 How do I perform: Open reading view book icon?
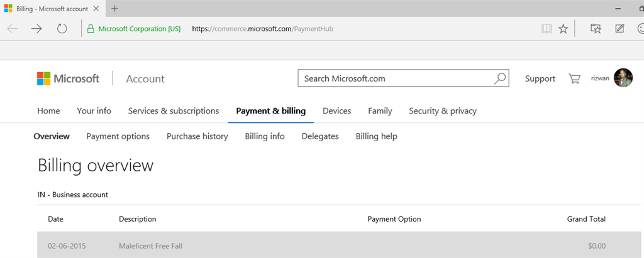pyautogui.click(x=546, y=28)
